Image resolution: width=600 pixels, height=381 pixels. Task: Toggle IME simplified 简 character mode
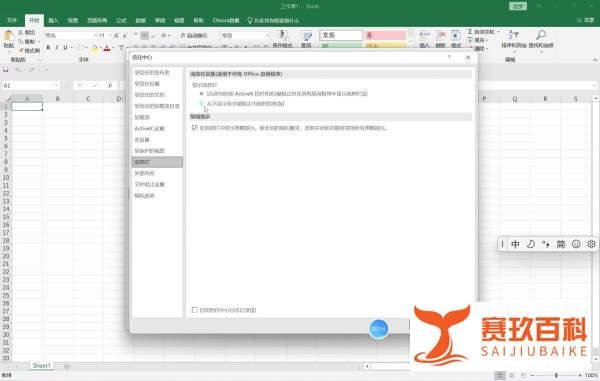(x=561, y=244)
